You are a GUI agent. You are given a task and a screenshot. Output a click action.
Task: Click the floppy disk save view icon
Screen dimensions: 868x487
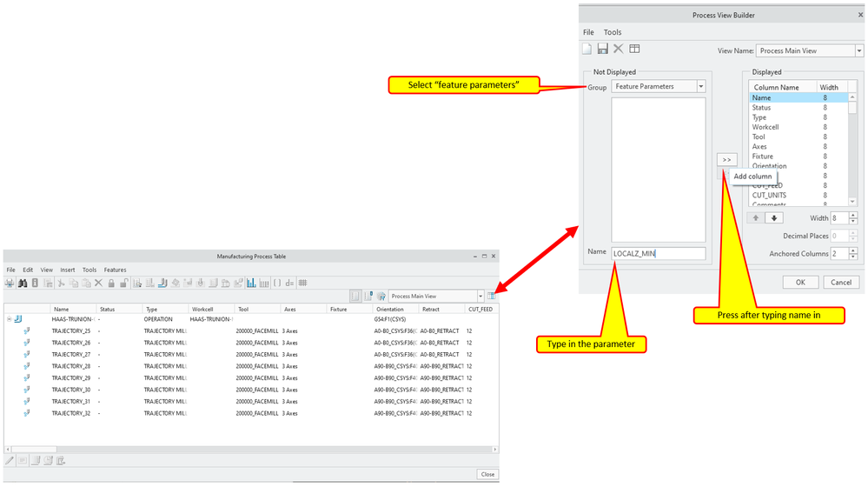603,49
